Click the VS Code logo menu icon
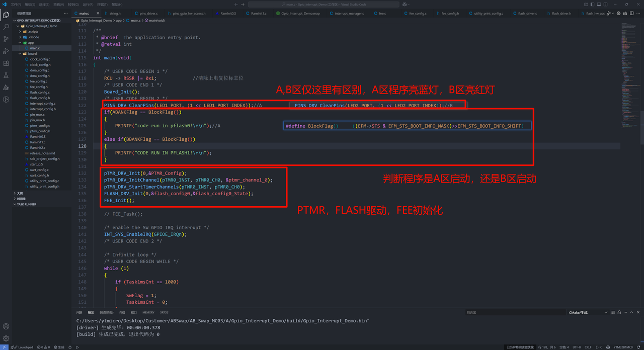644x350 pixels. tap(5, 4)
